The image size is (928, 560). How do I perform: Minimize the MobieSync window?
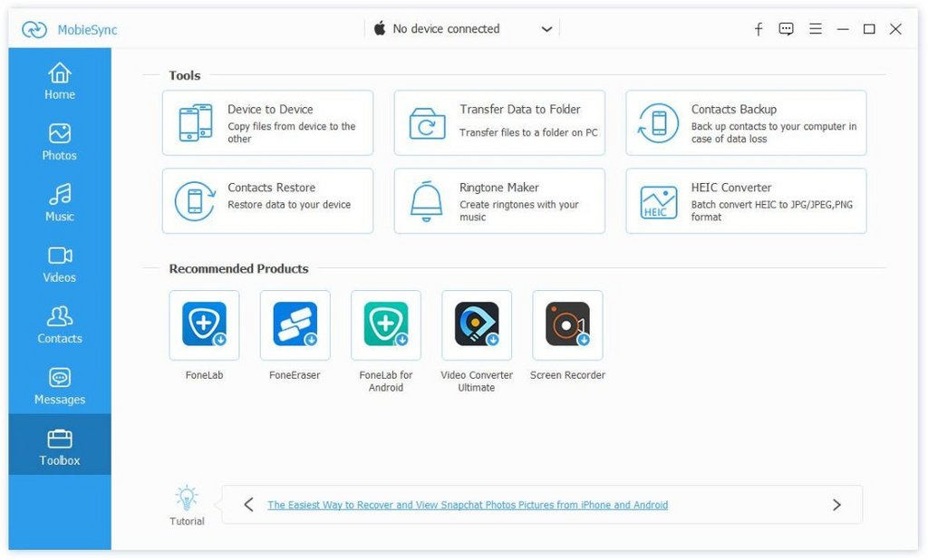tap(843, 29)
